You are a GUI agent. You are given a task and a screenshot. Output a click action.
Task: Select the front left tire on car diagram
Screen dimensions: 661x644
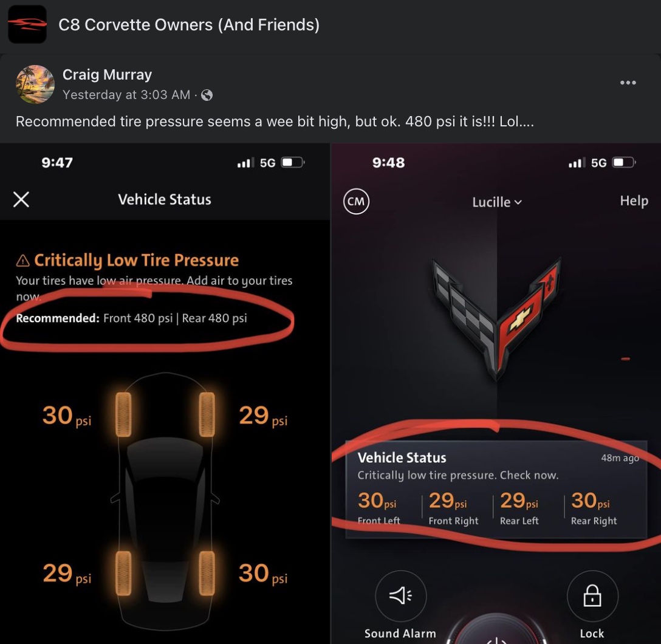click(x=123, y=414)
